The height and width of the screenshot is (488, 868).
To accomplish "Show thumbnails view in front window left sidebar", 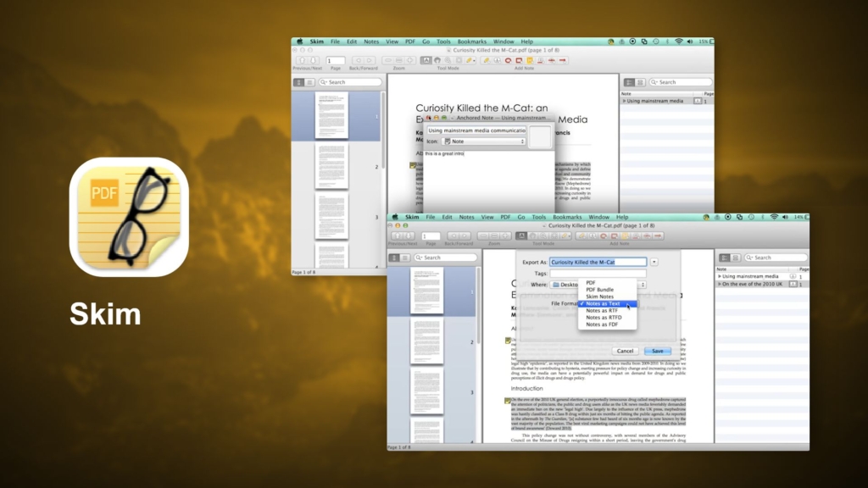I will pos(394,258).
